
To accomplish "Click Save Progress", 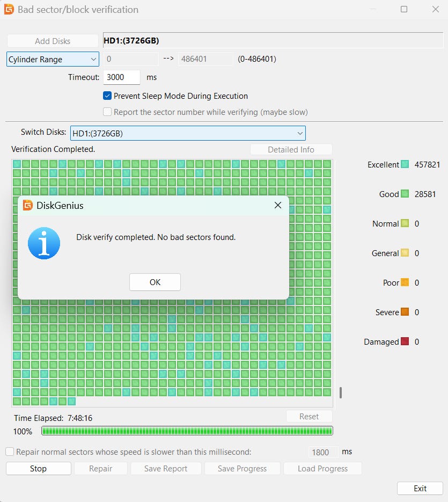I will 242,468.
